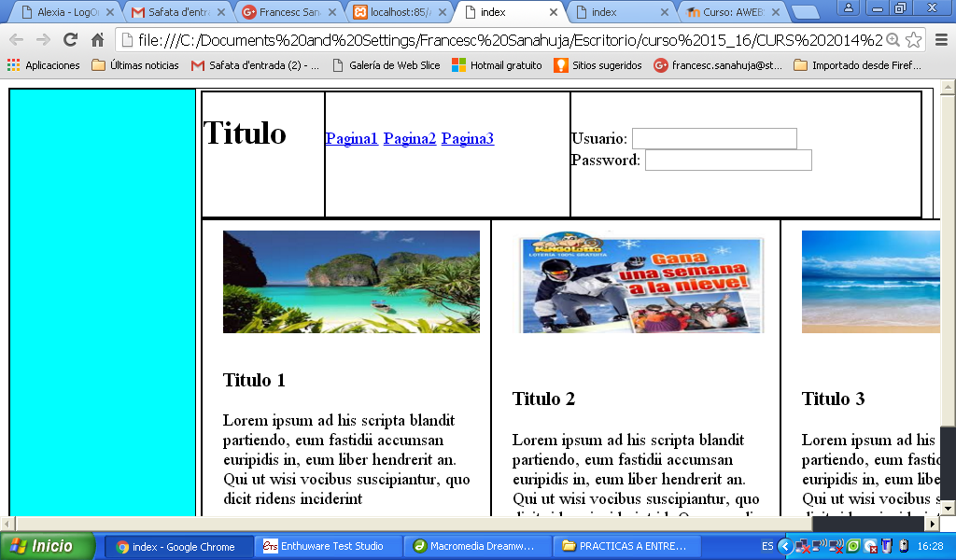
Task: Switch to Enthuware Test Studio in taskbar
Action: pyautogui.click(x=328, y=547)
